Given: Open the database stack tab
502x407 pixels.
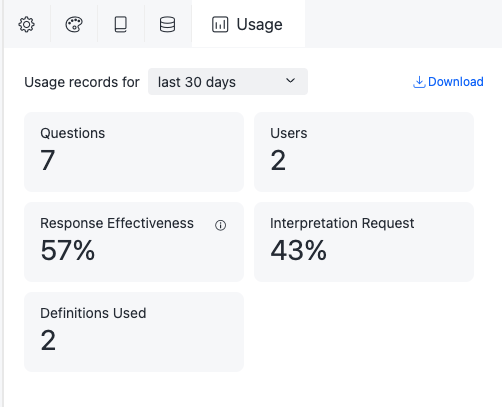Looking at the screenshot, I should click(x=167, y=24).
